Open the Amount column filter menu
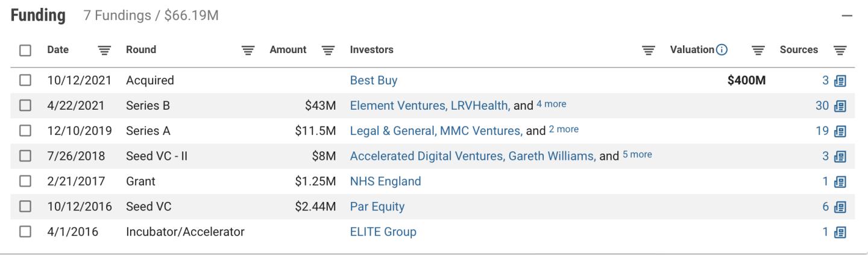 [328, 51]
